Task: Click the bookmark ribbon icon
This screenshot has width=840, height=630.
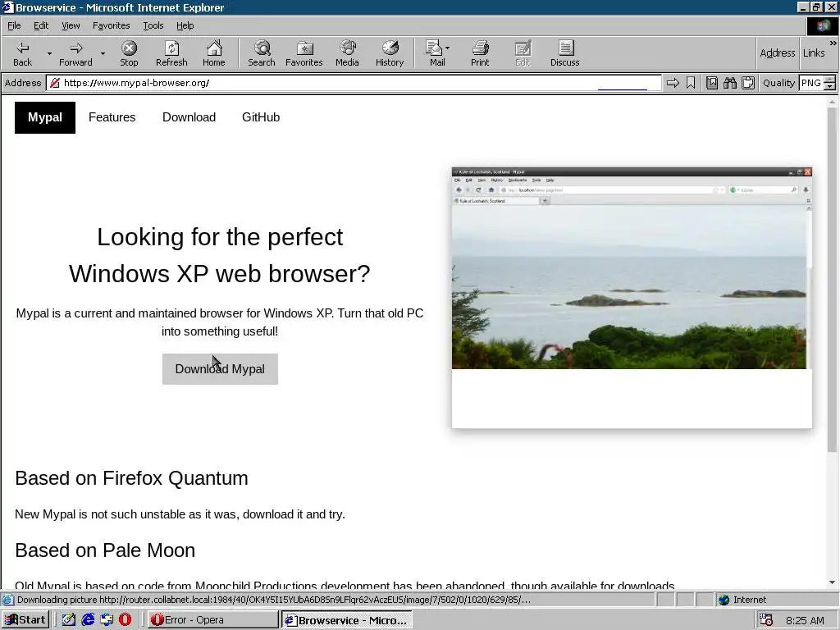Action: [691, 83]
